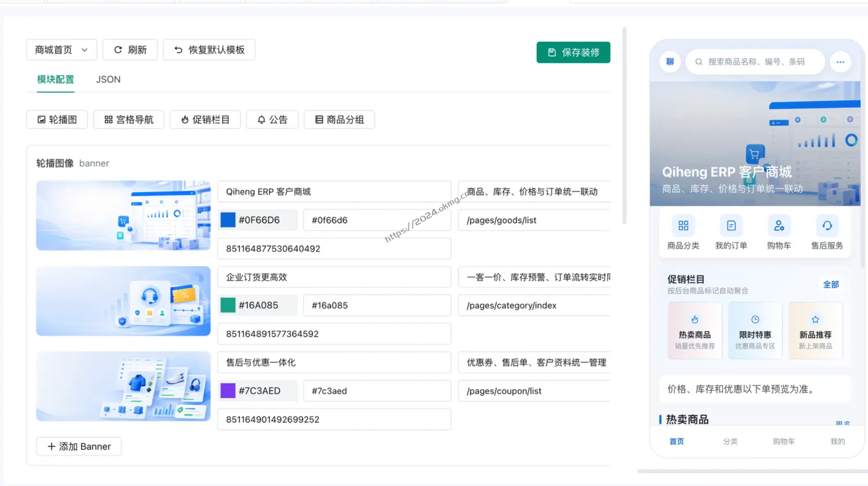Edit the 一客一价、库存预警 subtitle field
Viewport: 868px width, 486px height.
(x=534, y=277)
